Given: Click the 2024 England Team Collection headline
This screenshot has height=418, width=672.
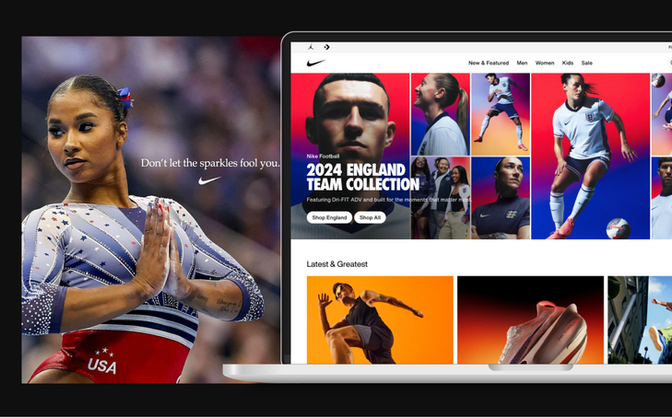Looking at the screenshot, I should (363, 177).
